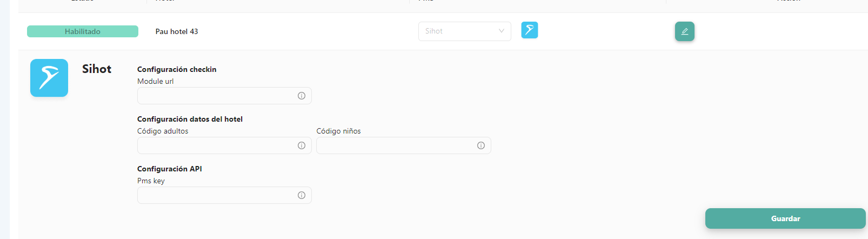Viewport: 868px width, 239px height.
Task: Click the Configuración API section heading
Action: click(x=170, y=169)
